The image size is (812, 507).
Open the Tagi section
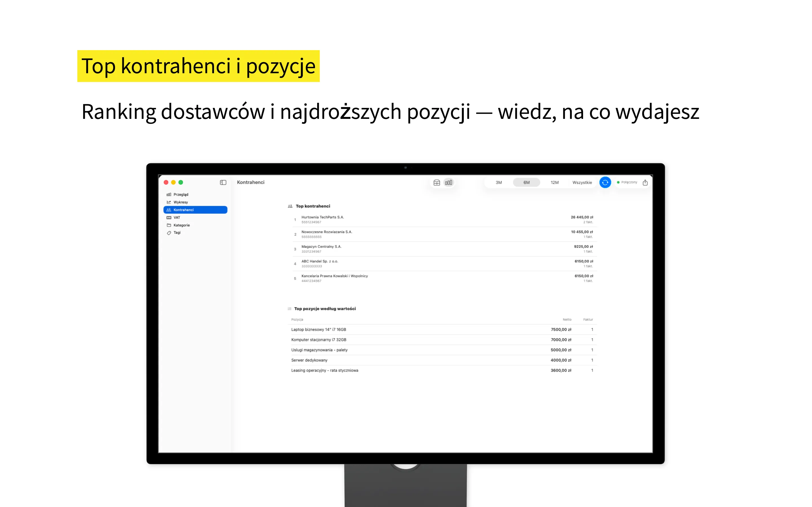[x=177, y=232]
